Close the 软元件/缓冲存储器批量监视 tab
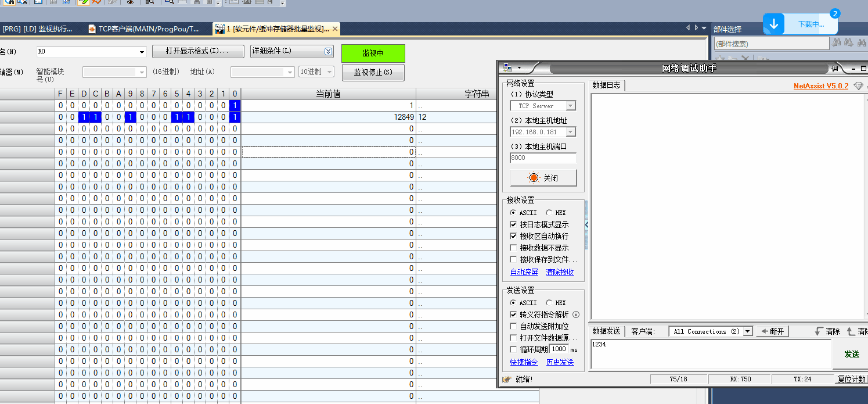 click(335, 28)
